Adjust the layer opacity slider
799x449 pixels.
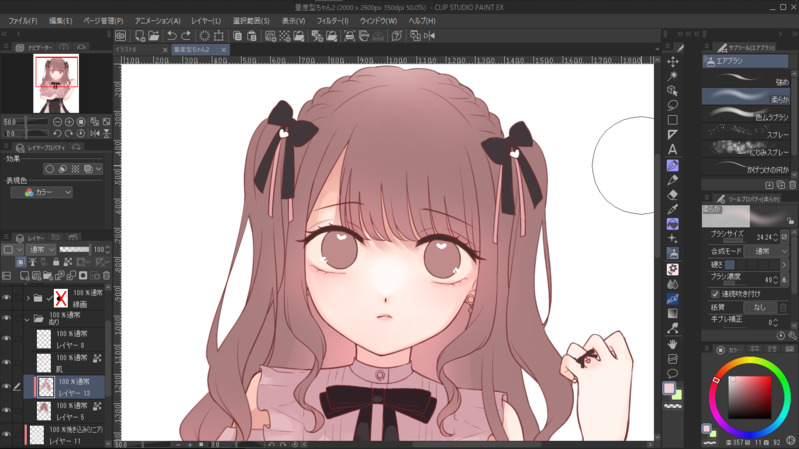(x=74, y=249)
